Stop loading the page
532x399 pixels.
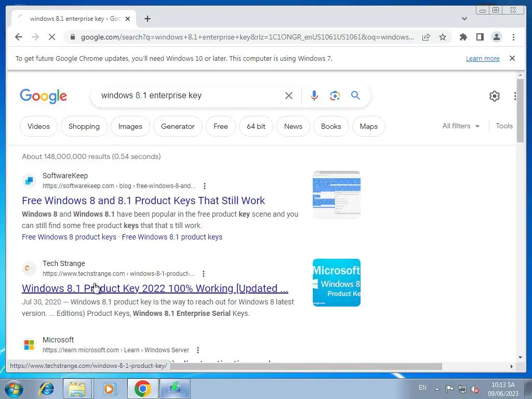[51, 37]
